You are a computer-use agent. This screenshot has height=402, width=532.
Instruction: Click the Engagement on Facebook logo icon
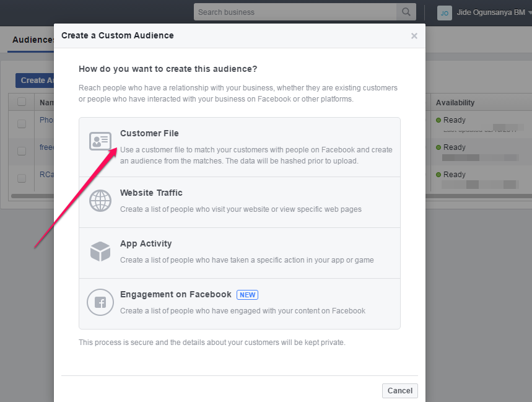[100, 302]
